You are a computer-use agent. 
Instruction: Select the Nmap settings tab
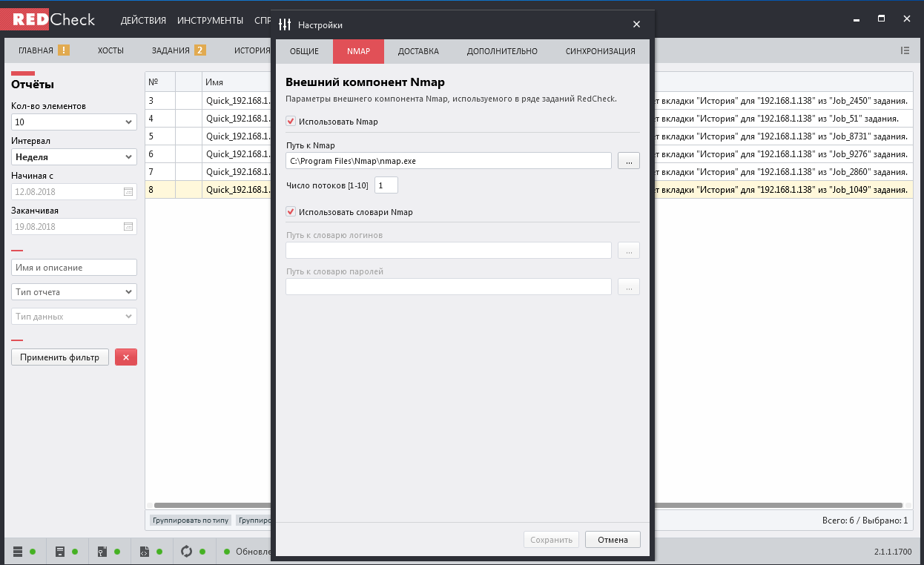[x=359, y=51]
